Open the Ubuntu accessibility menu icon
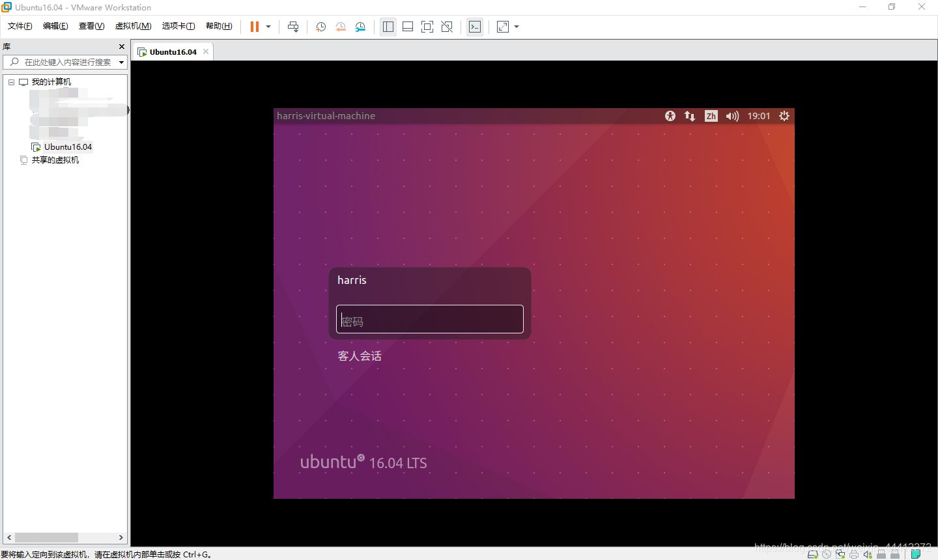This screenshot has height=560, width=938. tap(670, 116)
